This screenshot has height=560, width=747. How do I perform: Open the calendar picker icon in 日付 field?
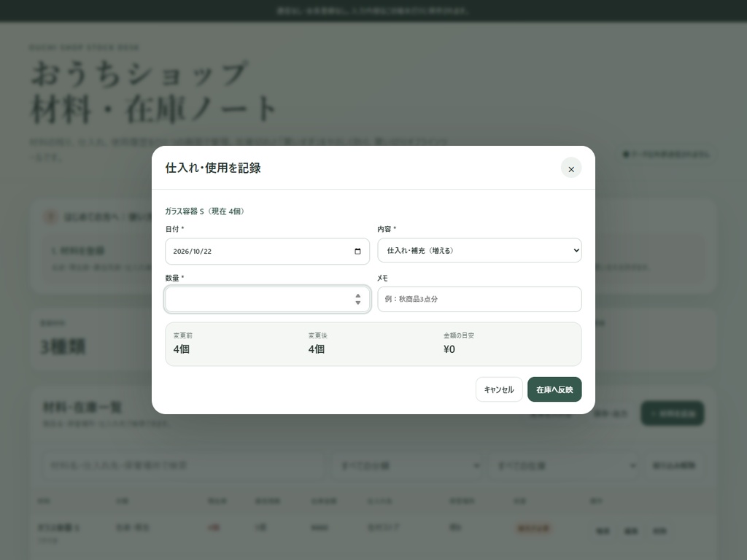point(357,252)
